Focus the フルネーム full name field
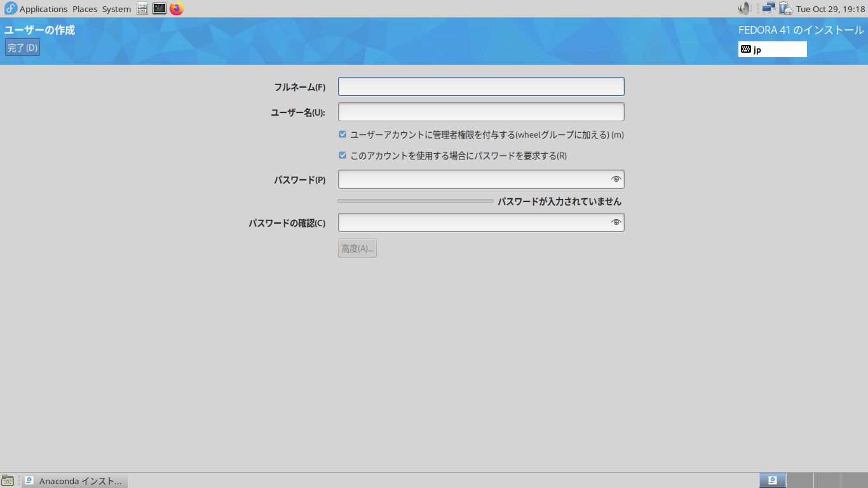868x488 pixels. (x=481, y=86)
